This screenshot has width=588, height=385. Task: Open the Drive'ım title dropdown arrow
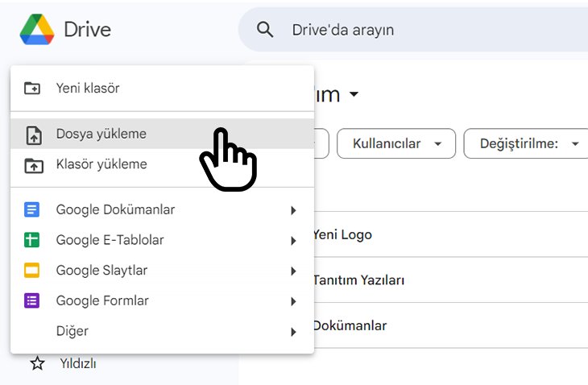(354, 93)
